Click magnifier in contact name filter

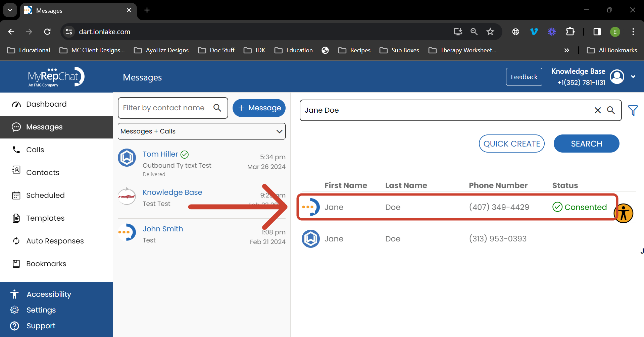tap(217, 108)
